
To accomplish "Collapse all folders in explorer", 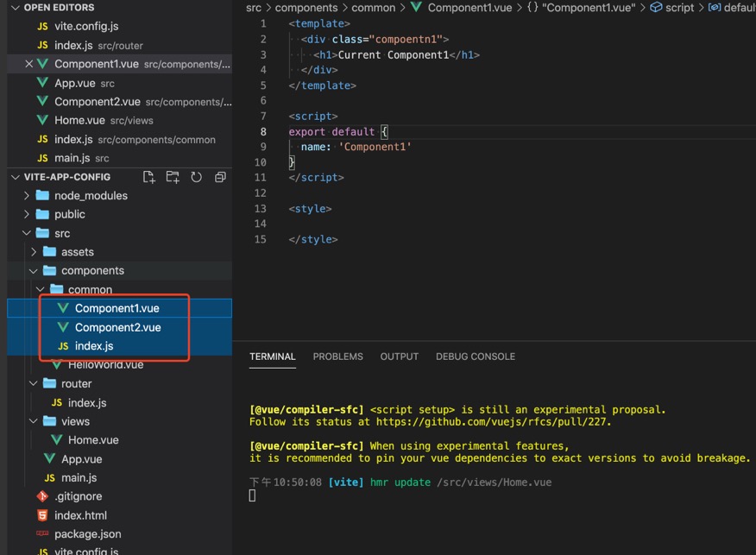I will [x=220, y=177].
